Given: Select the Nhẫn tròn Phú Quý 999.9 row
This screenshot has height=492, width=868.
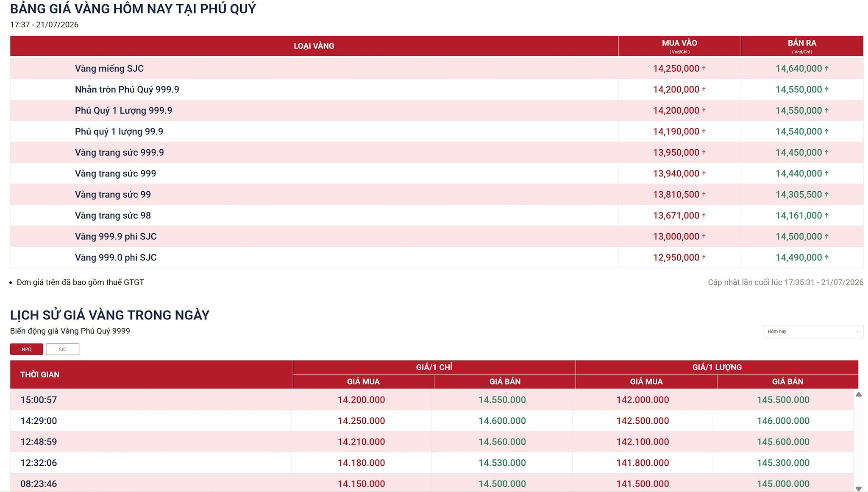Looking at the screenshot, I should (x=437, y=89).
